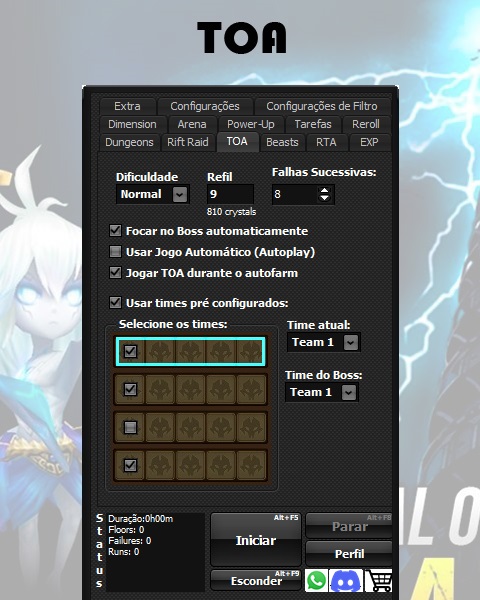Open the Discord server icon

pyautogui.click(x=346, y=580)
